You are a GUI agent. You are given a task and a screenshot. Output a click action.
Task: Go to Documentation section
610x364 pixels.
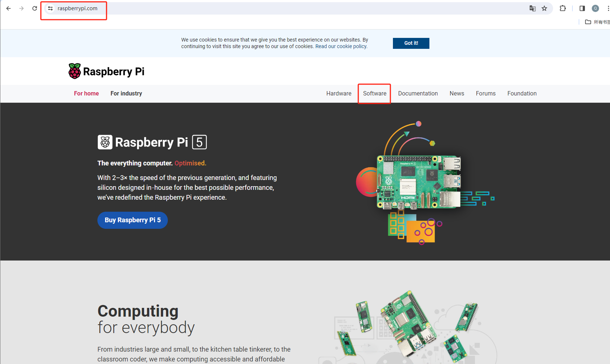[x=418, y=94]
